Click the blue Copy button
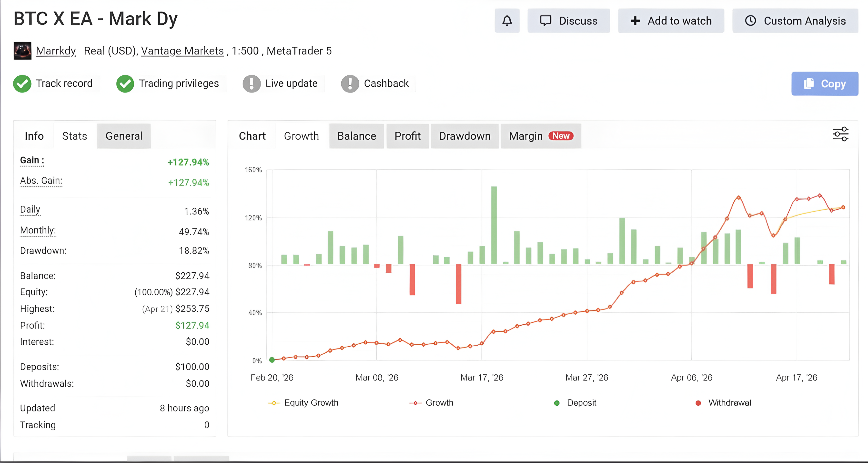The image size is (868, 463). (x=825, y=84)
